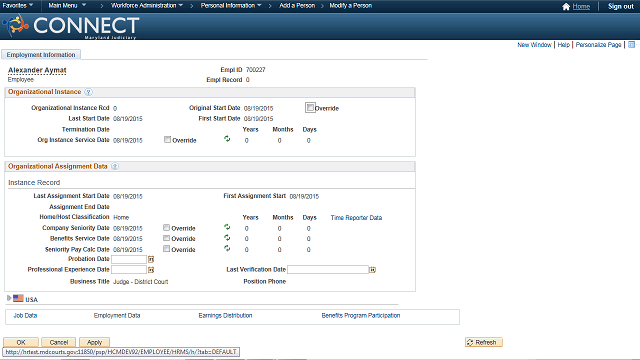Open Last Verification Date calendar picker
The height and width of the screenshot is (360, 640).
[372, 270]
